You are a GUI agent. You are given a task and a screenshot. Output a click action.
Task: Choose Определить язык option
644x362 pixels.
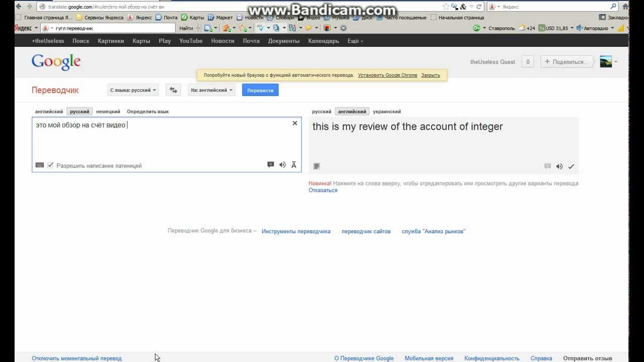(148, 112)
